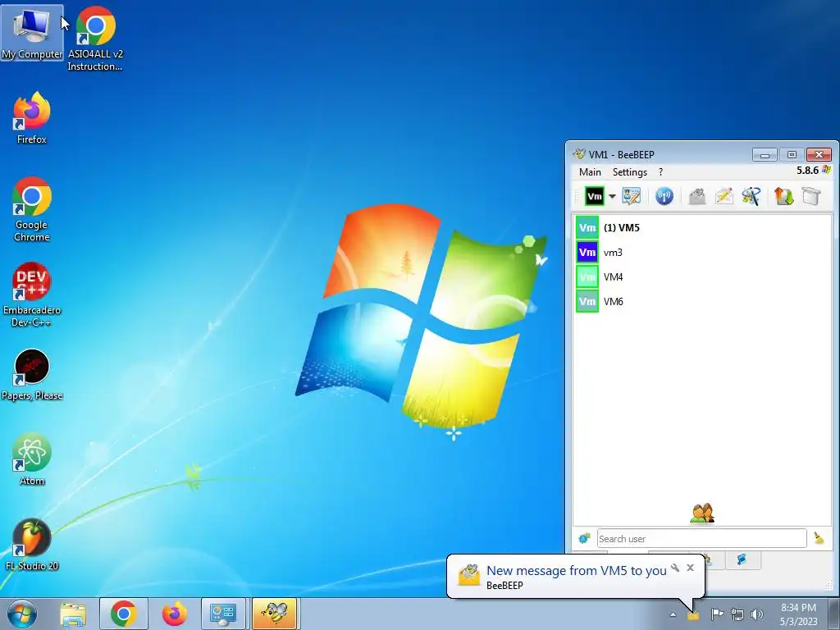
Task: Open status dropdown arrow next to Vm avatar
Action: coord(612,197)
